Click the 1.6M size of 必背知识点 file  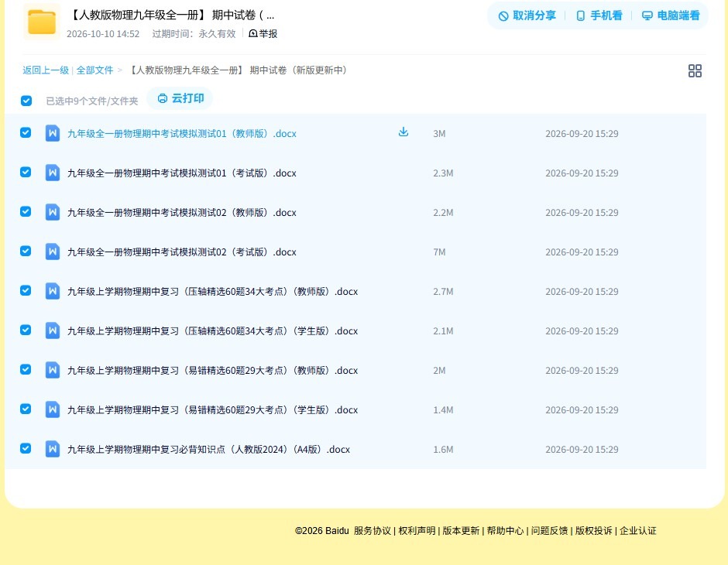[443, 449]
